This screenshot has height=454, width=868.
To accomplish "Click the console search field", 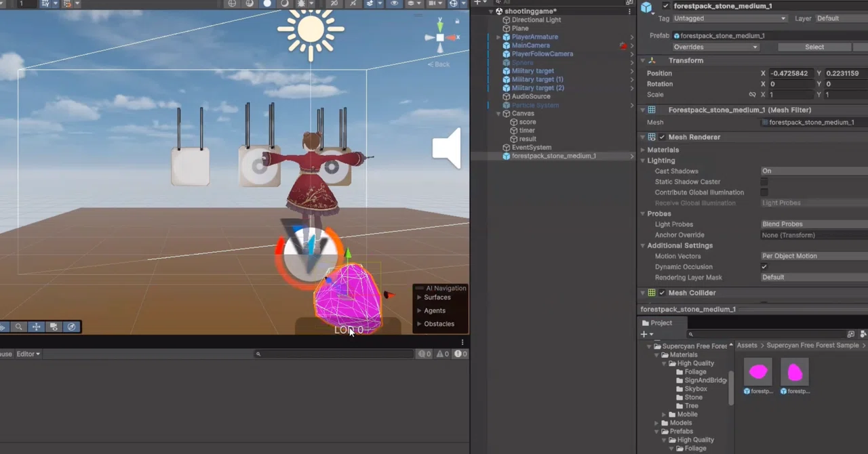I will pyautogui.click(x=334, y=354).
